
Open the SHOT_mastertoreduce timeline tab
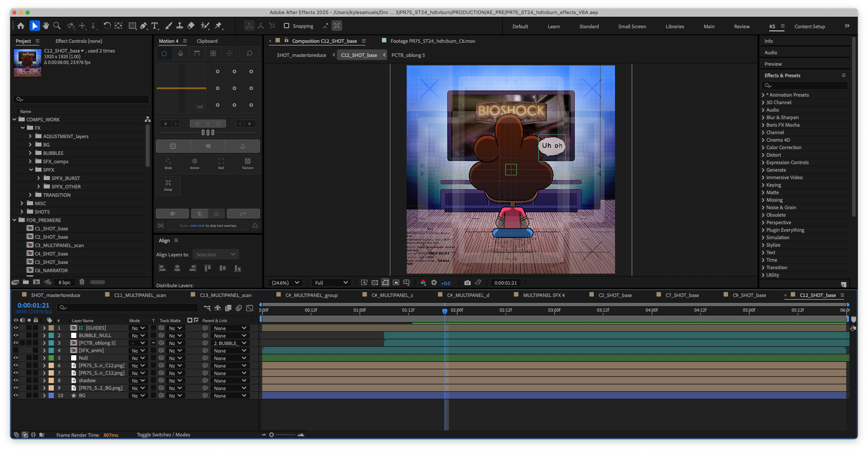(x=56, y=295)
